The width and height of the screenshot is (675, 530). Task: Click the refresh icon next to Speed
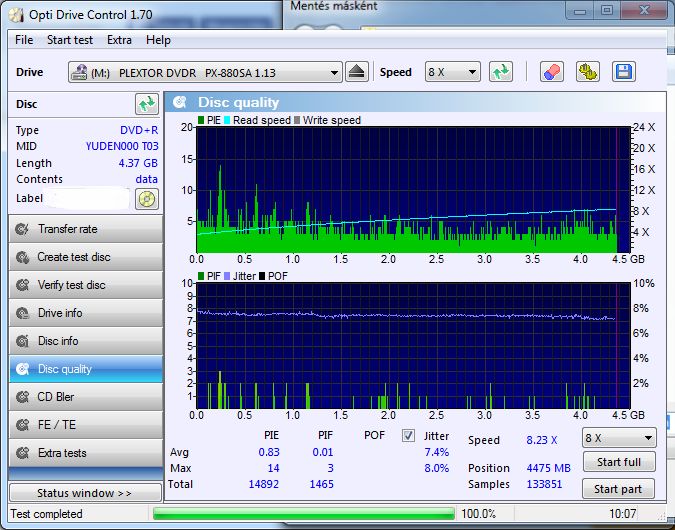pyautogui.click(x=501, y=72)
